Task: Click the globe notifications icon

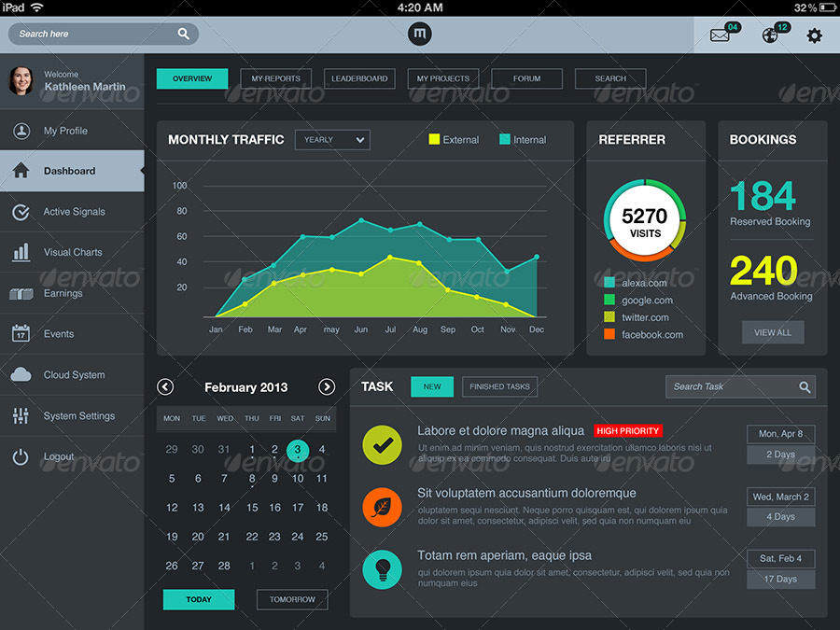Action: click(x=770, y=35)
